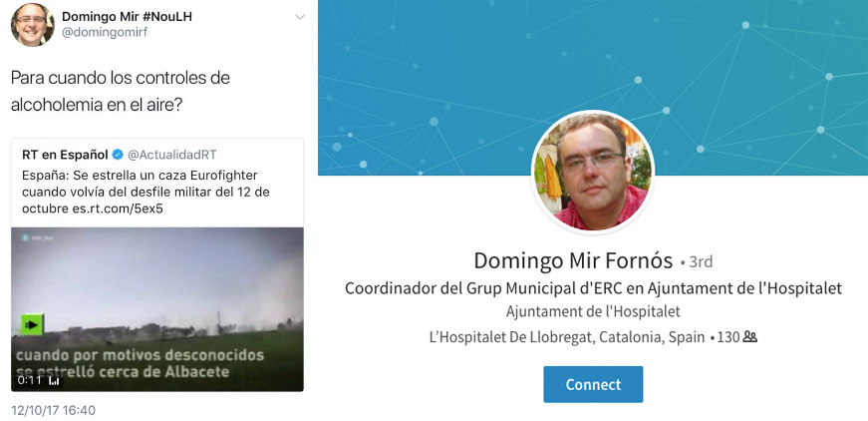The height and width of the screenshot is (421, 868).
Task: Click the Ajuntament de l'Hospitalet company line
Action: click(593, 312)
